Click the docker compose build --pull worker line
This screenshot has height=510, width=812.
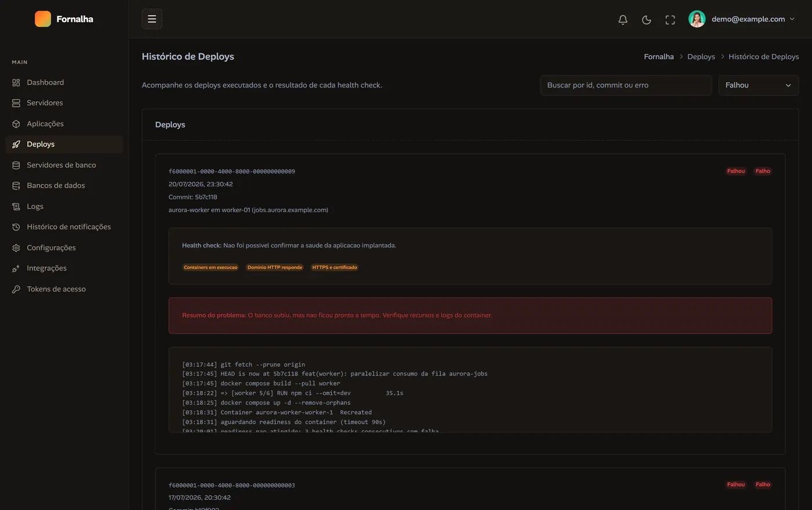[261, 384]
